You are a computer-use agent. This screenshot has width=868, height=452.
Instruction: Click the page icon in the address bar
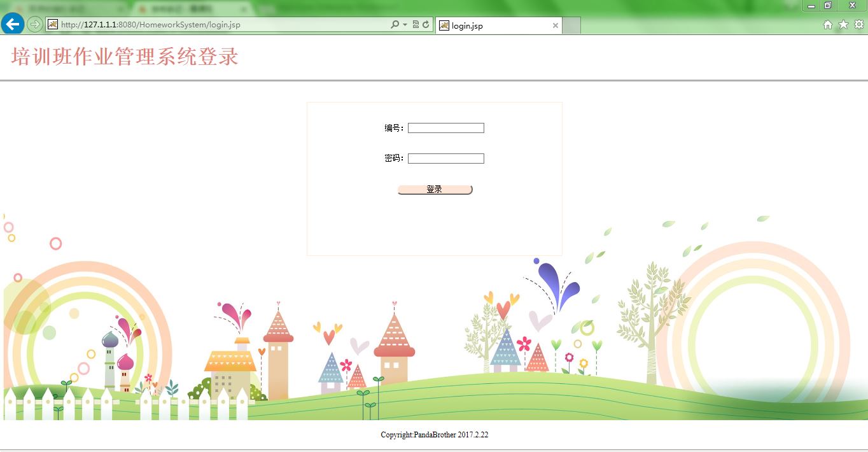pyautogui.click(x=52, y=25)
